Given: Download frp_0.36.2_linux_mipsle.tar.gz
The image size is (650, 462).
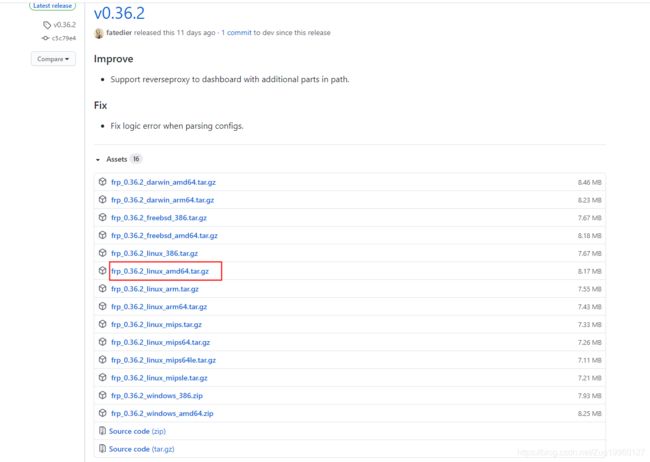Looking at the screenshot, I should pos(159,378).
